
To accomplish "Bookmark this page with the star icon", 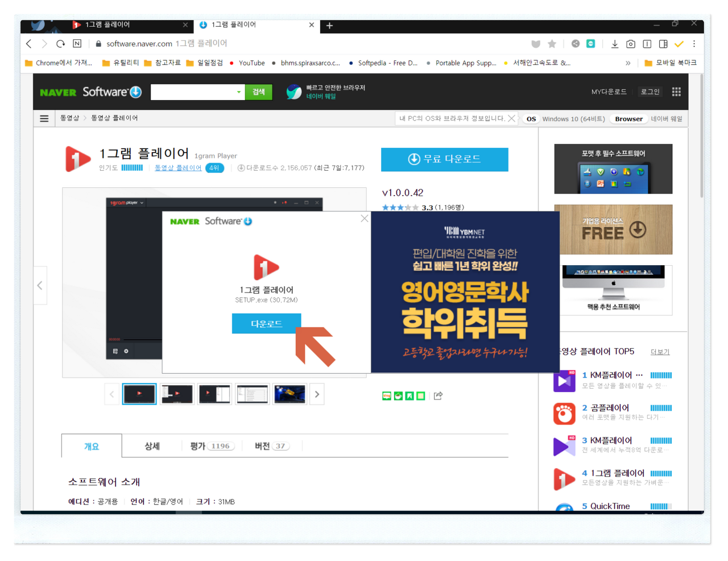I will [x=552, y=44].
